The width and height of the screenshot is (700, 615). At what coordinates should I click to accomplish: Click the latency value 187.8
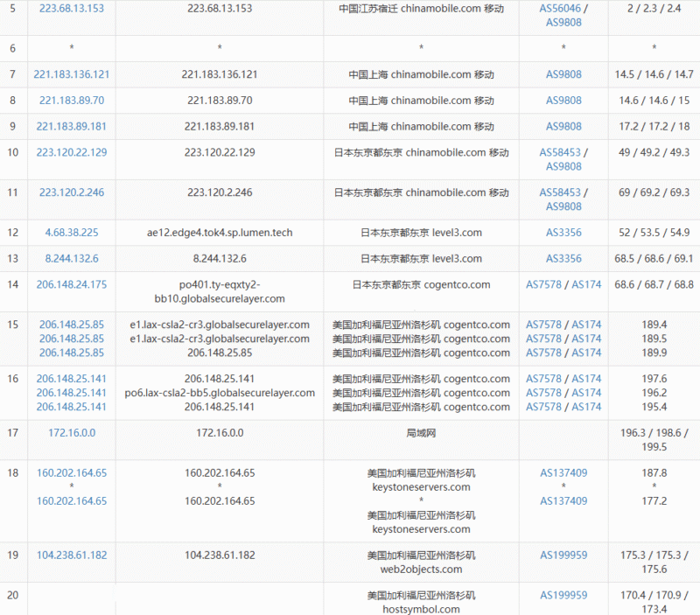pyautogui.click(x=654, y=472)
